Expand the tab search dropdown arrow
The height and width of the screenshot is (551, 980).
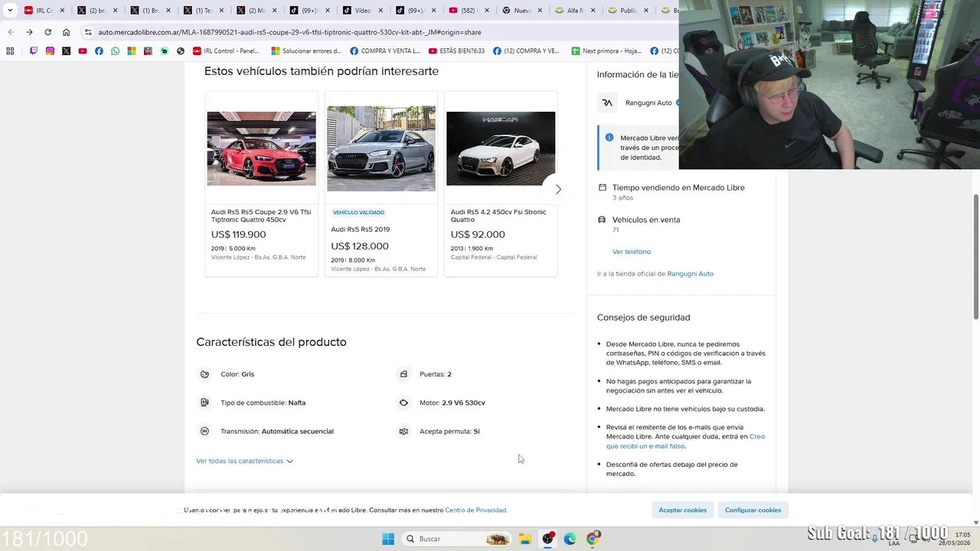[x=10, y=10]
